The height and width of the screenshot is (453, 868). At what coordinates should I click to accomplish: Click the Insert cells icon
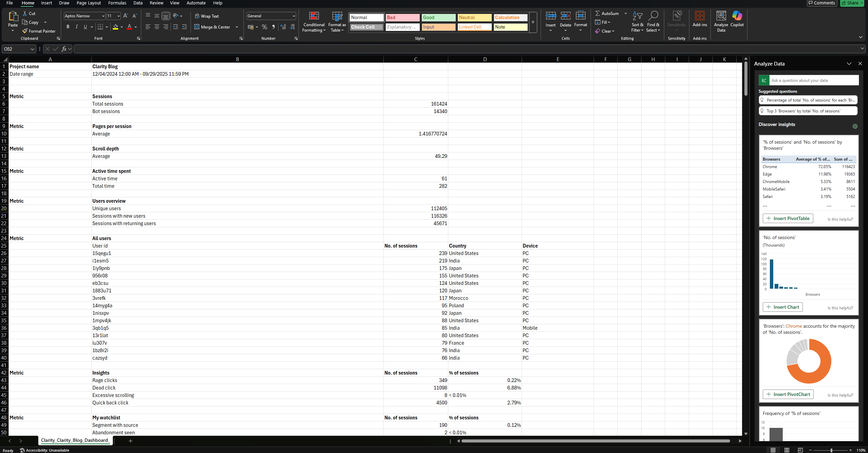(x=550, y=16)
